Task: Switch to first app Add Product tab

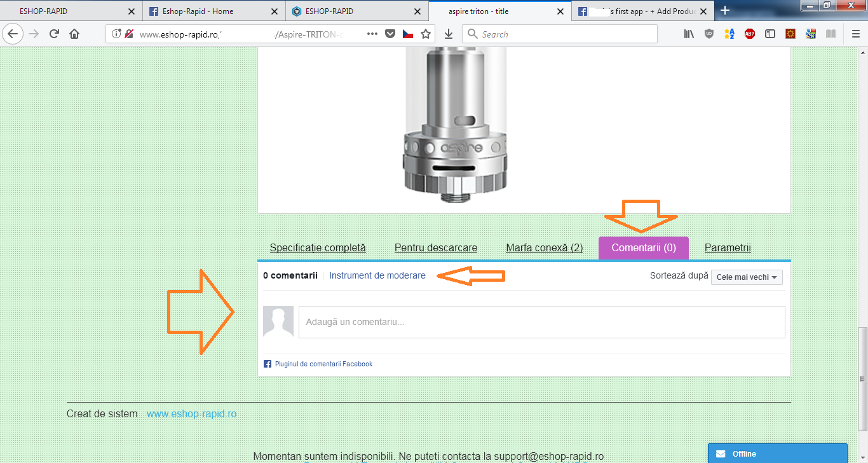Action: point(643,11)
